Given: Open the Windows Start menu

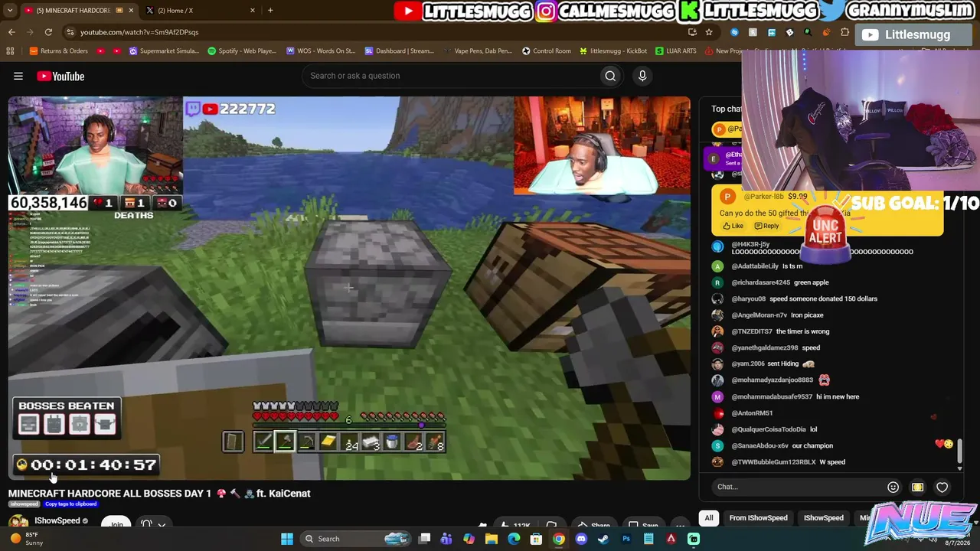Looking at the screenshot, I should click(x=287, y=539).
